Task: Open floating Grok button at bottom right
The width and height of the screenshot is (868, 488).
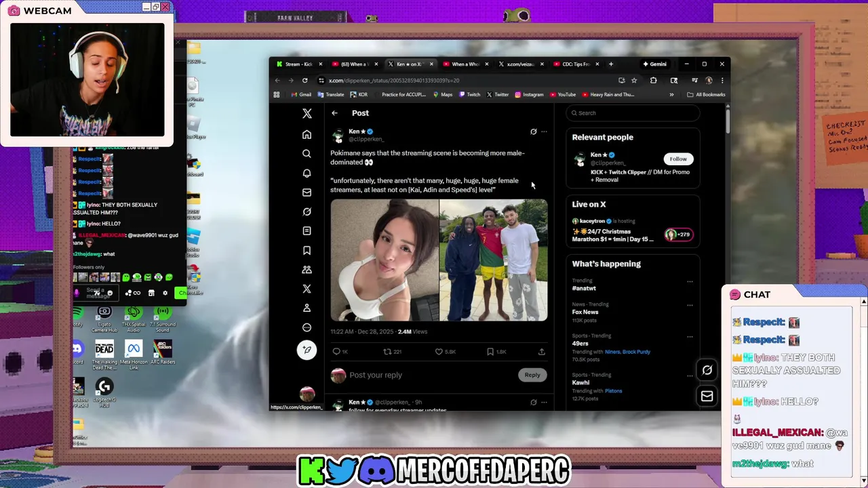Action: (x=707, y=370)
